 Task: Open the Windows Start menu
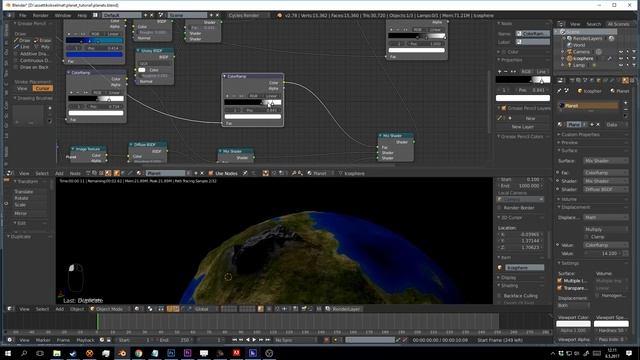(x=8, y=353)
